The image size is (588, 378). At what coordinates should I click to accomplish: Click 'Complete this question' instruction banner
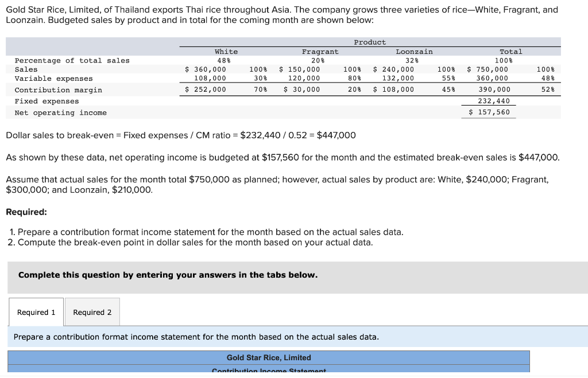298,278
